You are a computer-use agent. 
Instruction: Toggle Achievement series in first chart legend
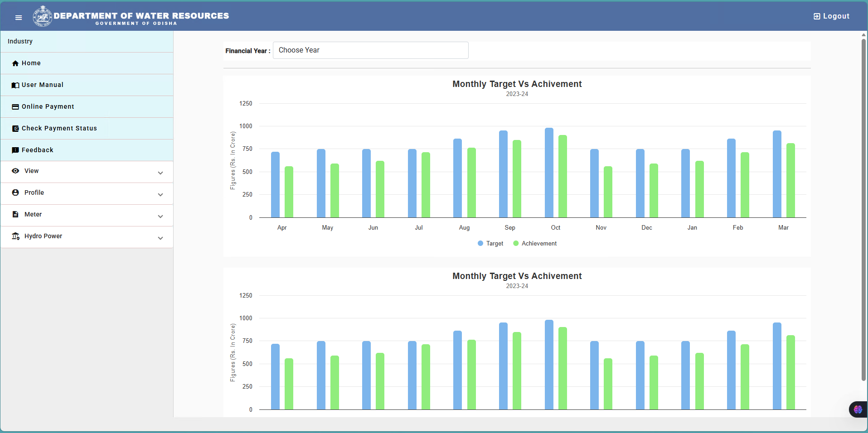[535, 243]
